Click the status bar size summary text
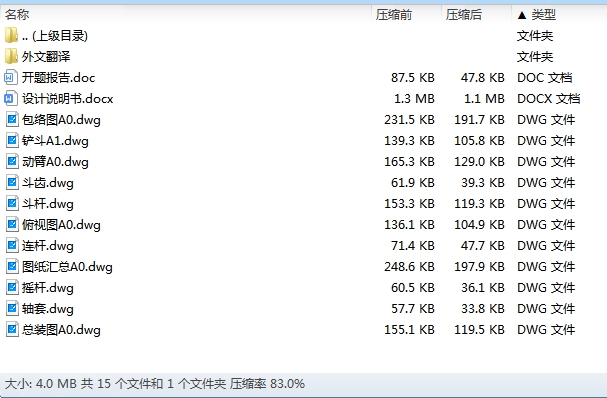Screen dimensions: 607x398 (x=155, y=384)
